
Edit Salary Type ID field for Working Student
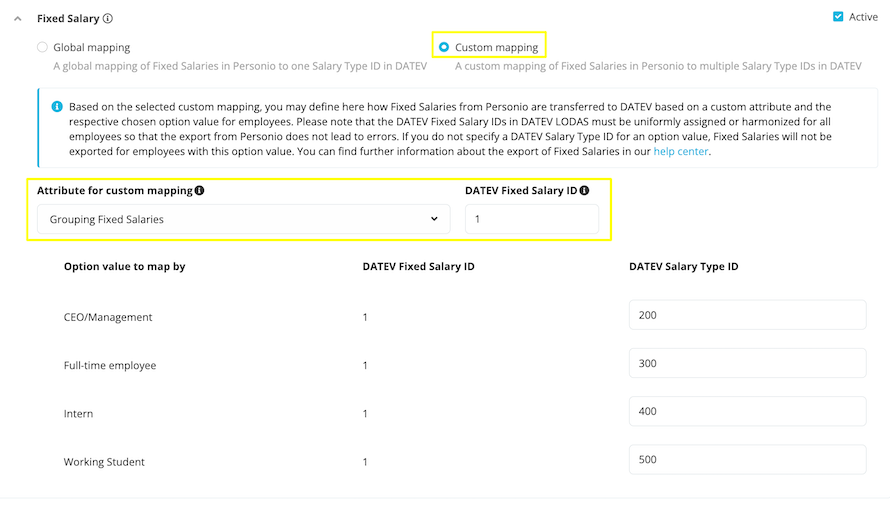[x=748, y=460]
